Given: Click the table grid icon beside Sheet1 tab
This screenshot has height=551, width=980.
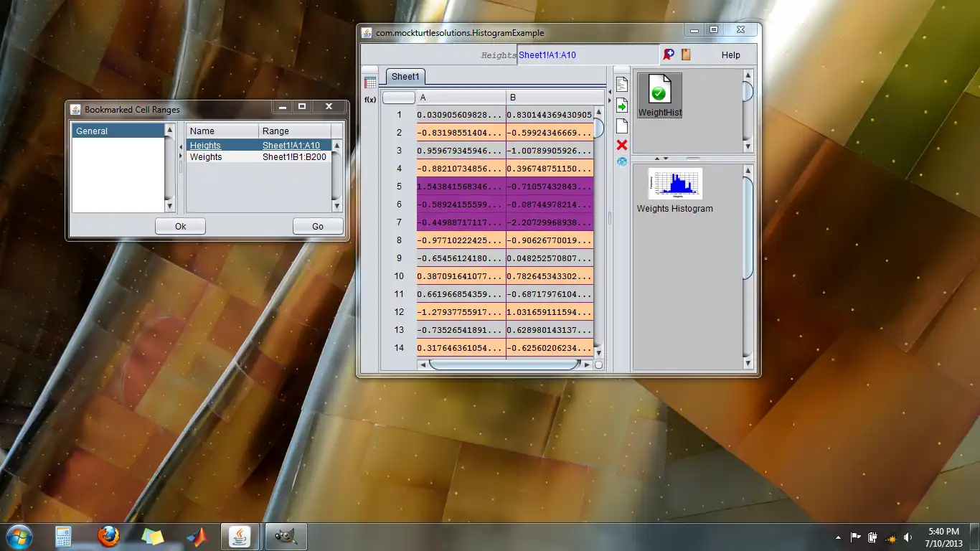Looking at the screenshot, I should [370, 83].
